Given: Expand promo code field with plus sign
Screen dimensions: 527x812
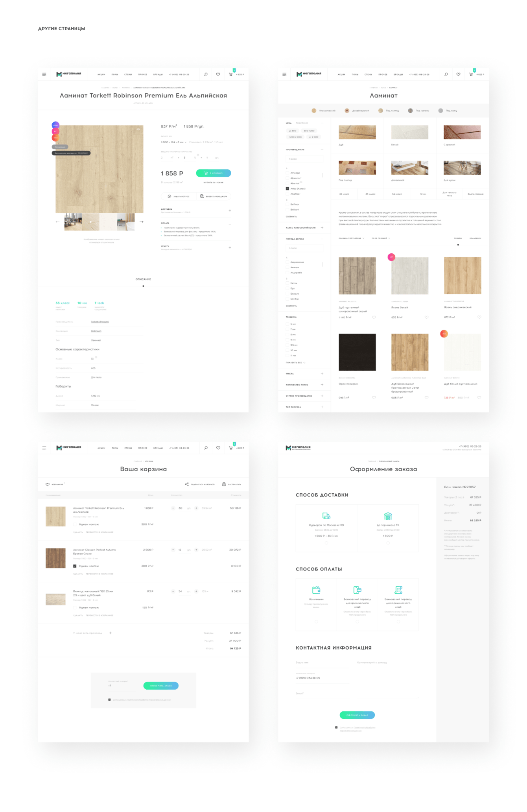Looking at the screenshot, I should click(x=111, y=633).
